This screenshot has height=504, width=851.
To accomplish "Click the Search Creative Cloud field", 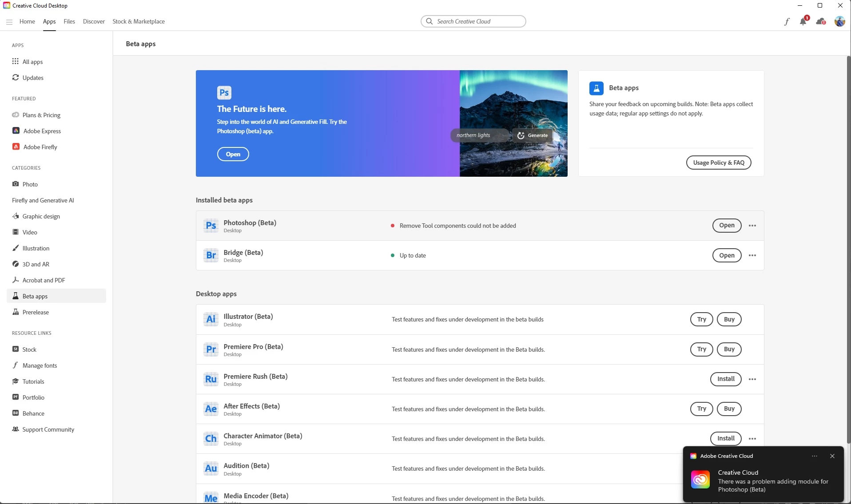I will click(473, 21).
